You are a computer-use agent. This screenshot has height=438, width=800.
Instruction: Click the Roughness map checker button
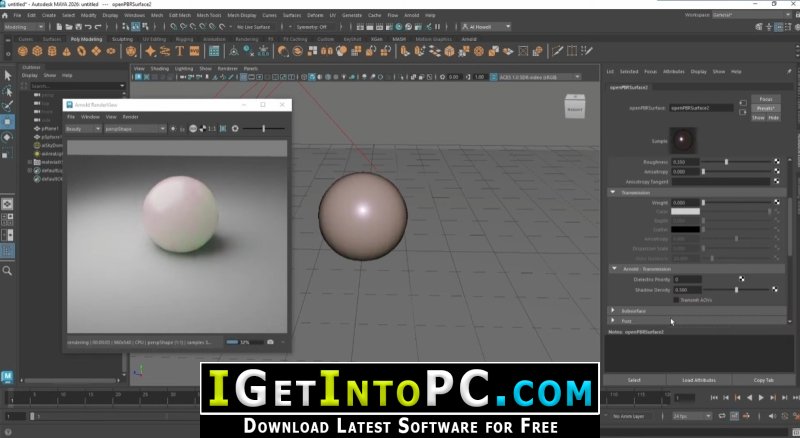(777, 161)
